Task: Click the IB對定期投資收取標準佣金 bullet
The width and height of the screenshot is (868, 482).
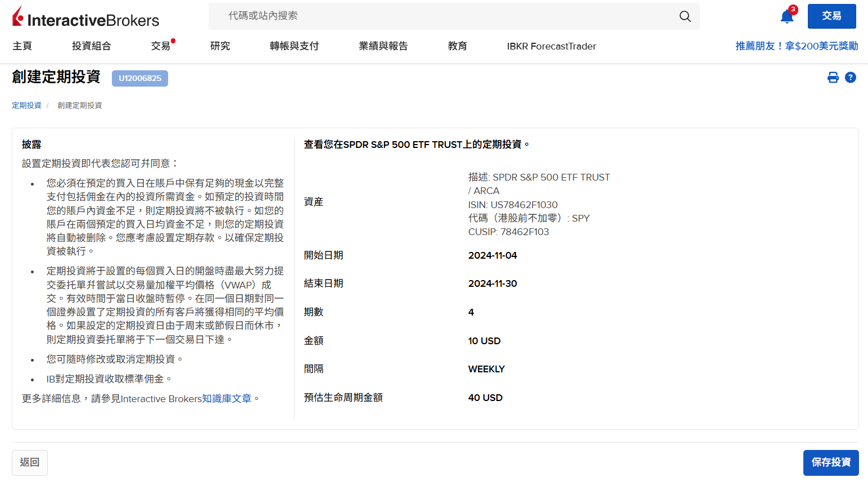Action: pos(109,379)
